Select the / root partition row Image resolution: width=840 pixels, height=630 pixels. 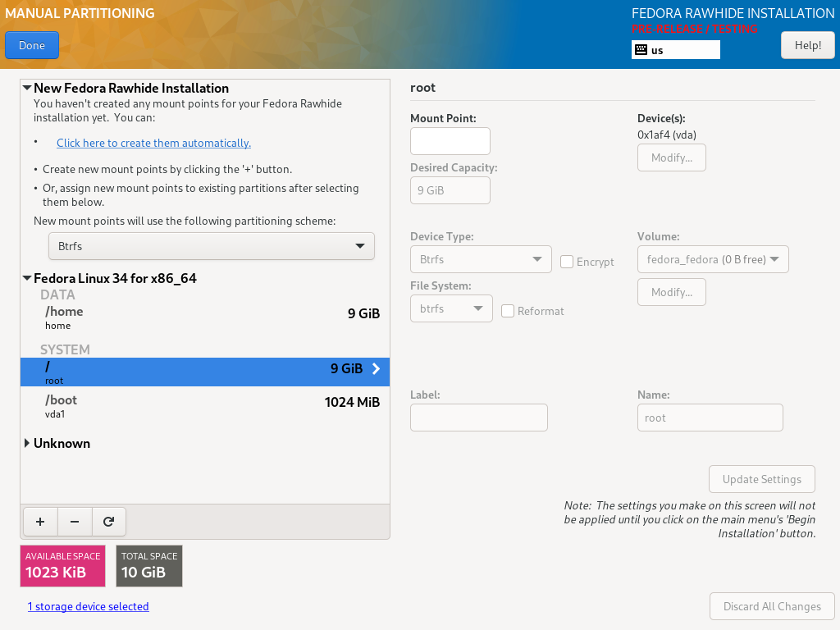(205, 372)
